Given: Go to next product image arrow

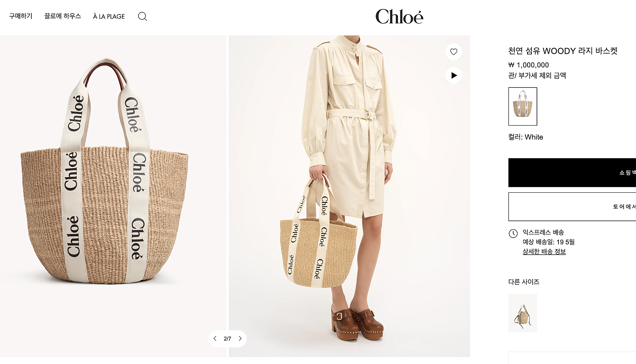Looking at the screenshot, I should (x=240, y=339).
